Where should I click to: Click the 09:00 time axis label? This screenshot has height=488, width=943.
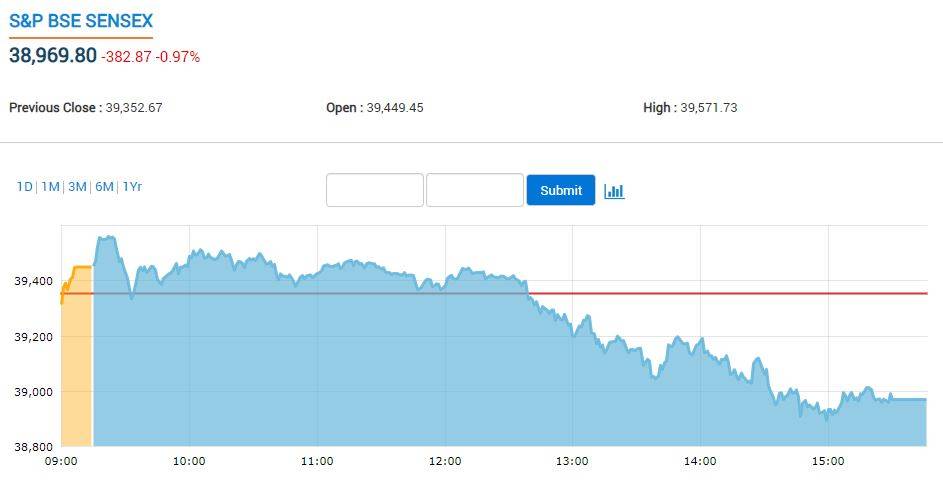(x=61, y=461)
